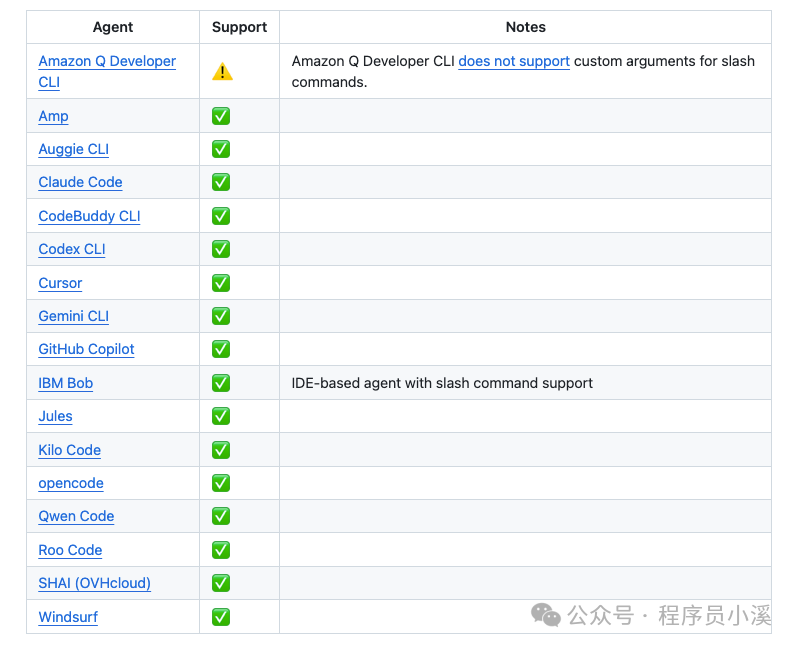Open the opencode link
Image resolution: width=797 pixels, height=647 pixels.
[x=71, y=483]
